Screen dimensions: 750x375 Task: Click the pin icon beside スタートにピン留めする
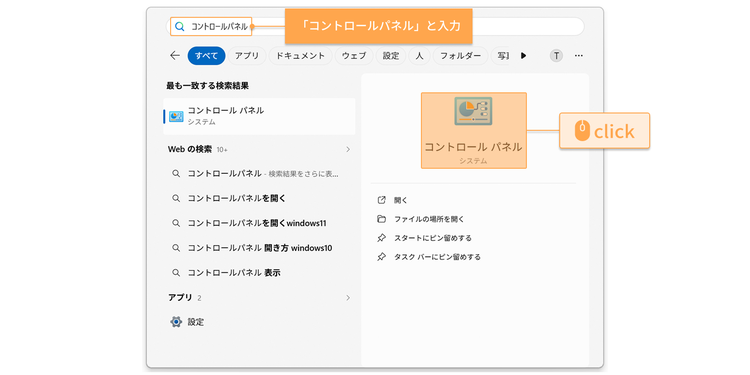coord(381,238)
